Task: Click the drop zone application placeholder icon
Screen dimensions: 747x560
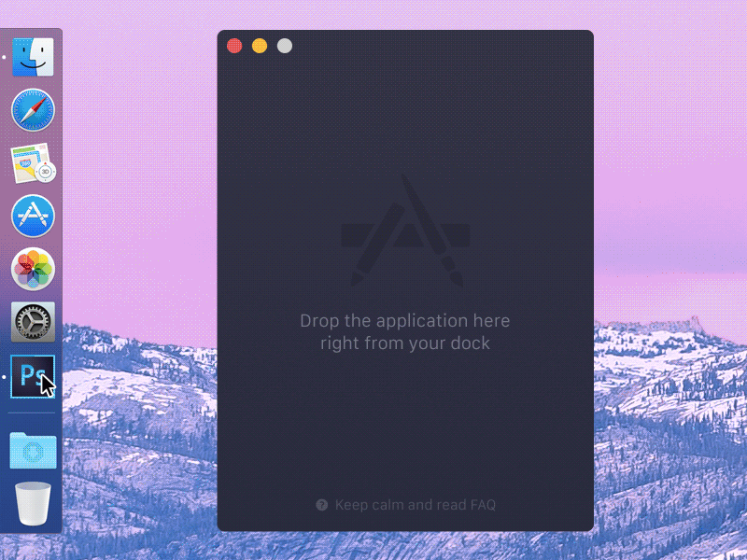Action: 405,231
